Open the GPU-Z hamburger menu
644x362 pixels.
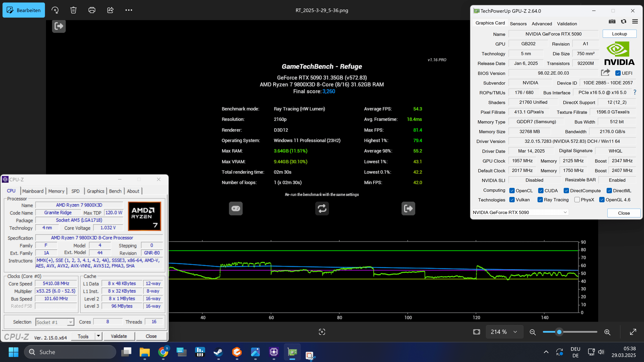tap(635, 21)
